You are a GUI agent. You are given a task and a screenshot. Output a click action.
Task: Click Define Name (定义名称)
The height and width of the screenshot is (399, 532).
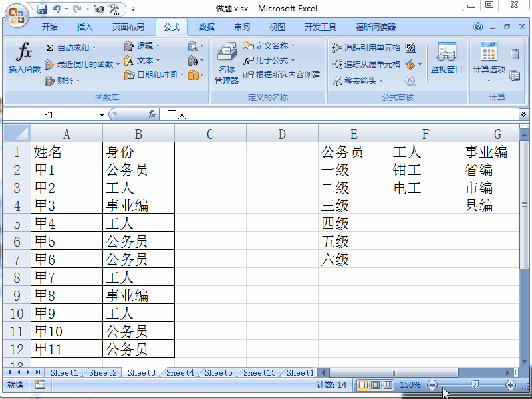click(269, 45)
